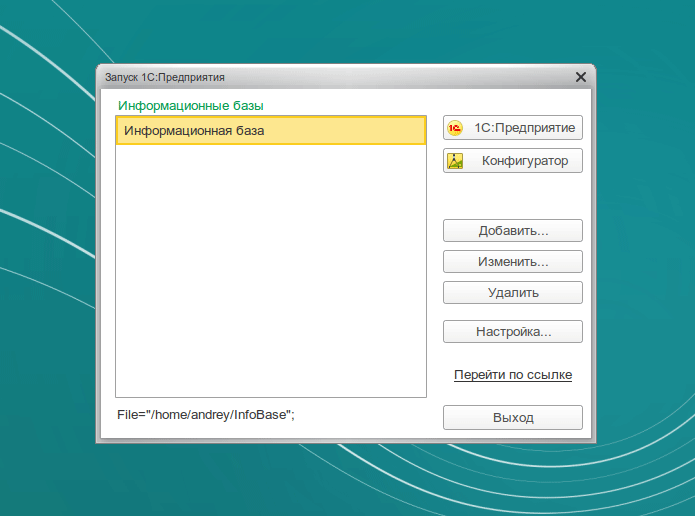Launch 1С:Предприятие mode button
Screen dimensions: 695x516
click(x=513, y=128)
